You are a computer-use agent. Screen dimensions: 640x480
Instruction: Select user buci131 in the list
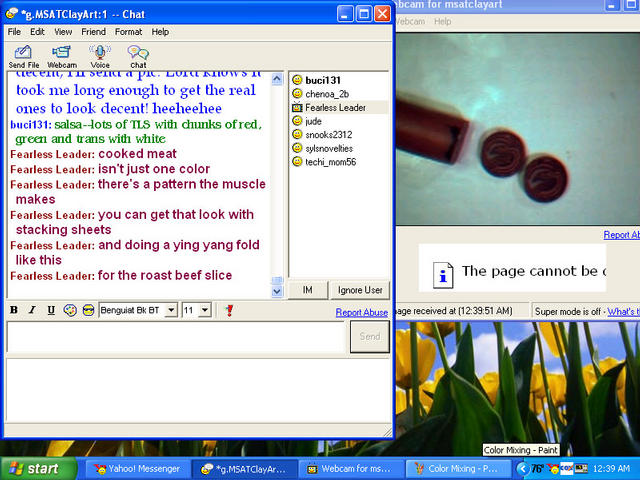(323, 80)
